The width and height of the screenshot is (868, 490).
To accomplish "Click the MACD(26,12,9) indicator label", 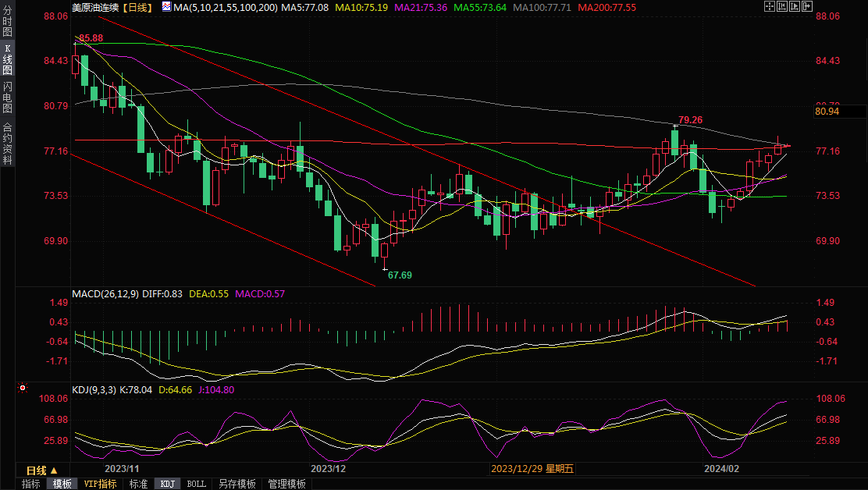I will pos(105,294).
